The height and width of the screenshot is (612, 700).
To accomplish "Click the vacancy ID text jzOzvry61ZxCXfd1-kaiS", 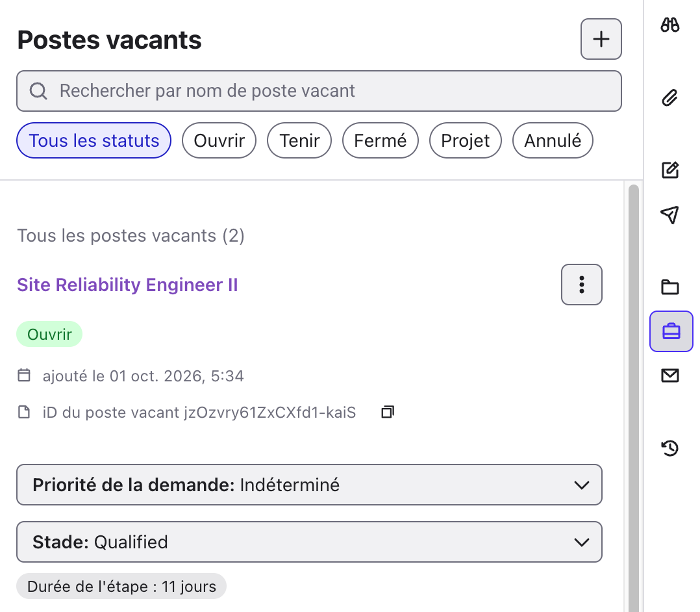I will coord(269,413).
